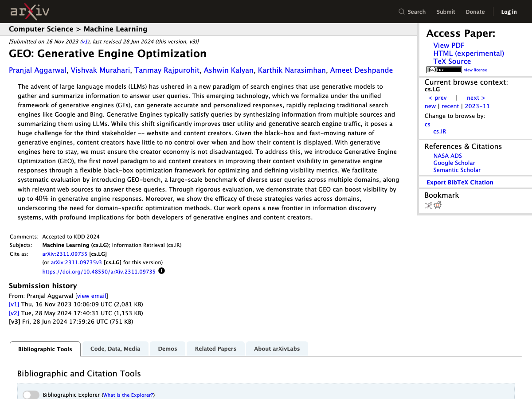Screen dimensions: 532x399
Task: Browse by cs category link
Action: point(427,124)
